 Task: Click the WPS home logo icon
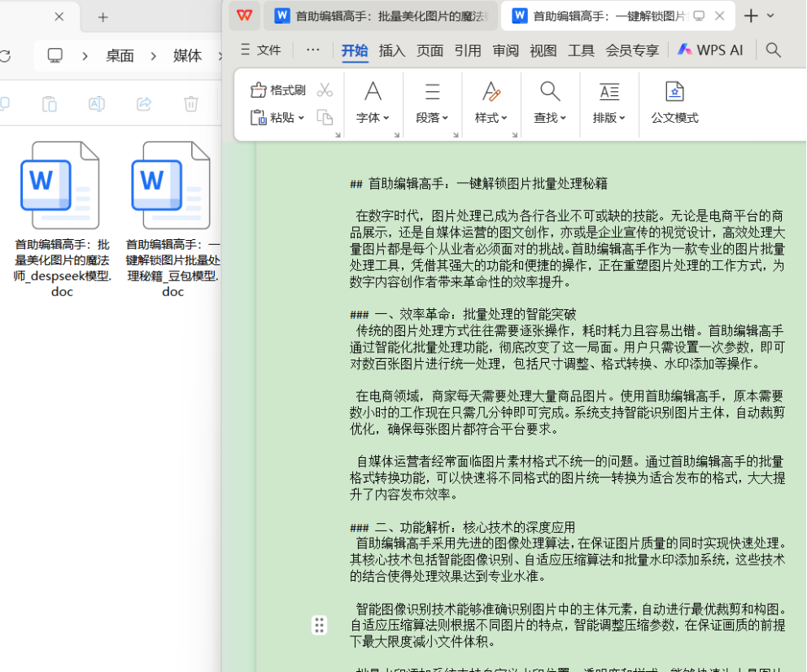click(245, 15)
